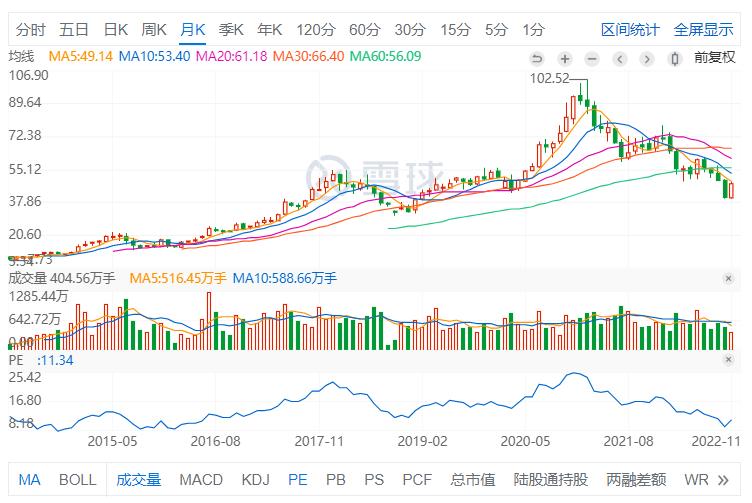The image size is (752, 503).
Task: Toggle the BOLL indicator
Action: point(77,480)
